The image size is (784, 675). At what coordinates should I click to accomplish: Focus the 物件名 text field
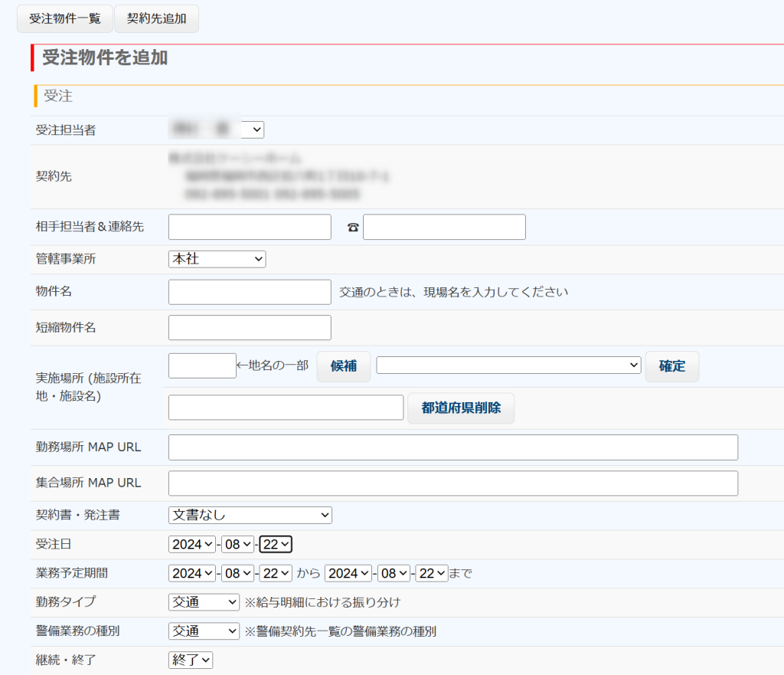pos(250,292)
